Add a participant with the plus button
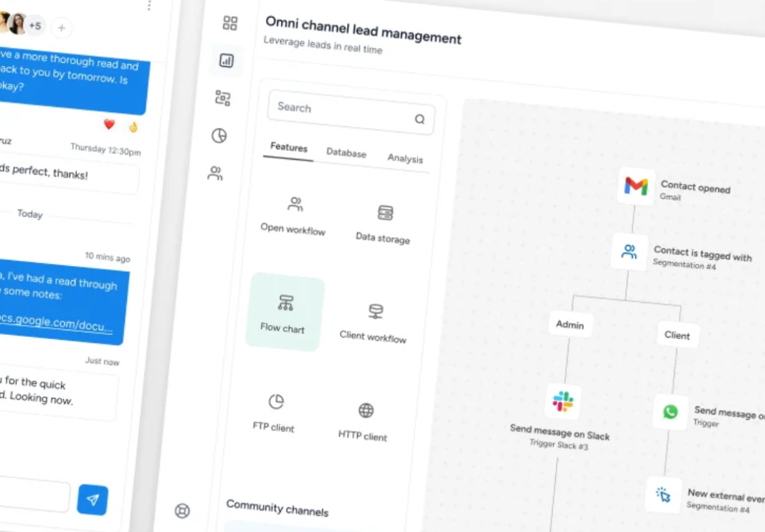Screen dimensions: 765x532 tap(61, 28)
